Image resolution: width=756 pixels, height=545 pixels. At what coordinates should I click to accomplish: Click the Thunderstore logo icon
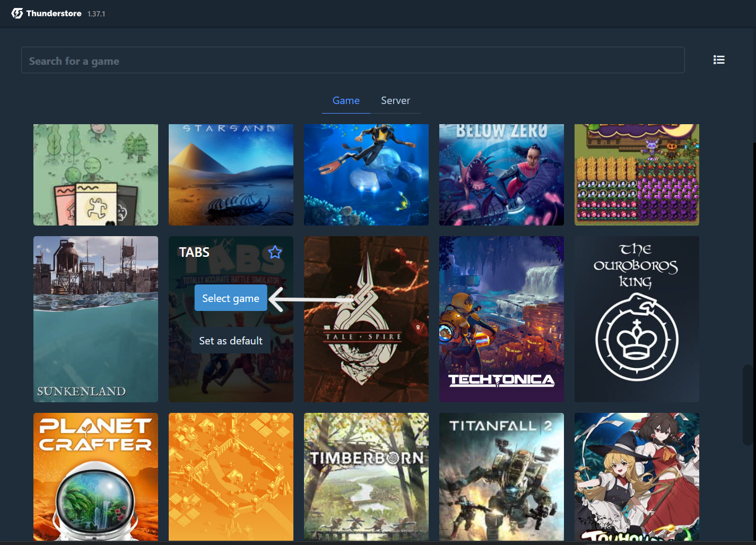tap(17, 13)
